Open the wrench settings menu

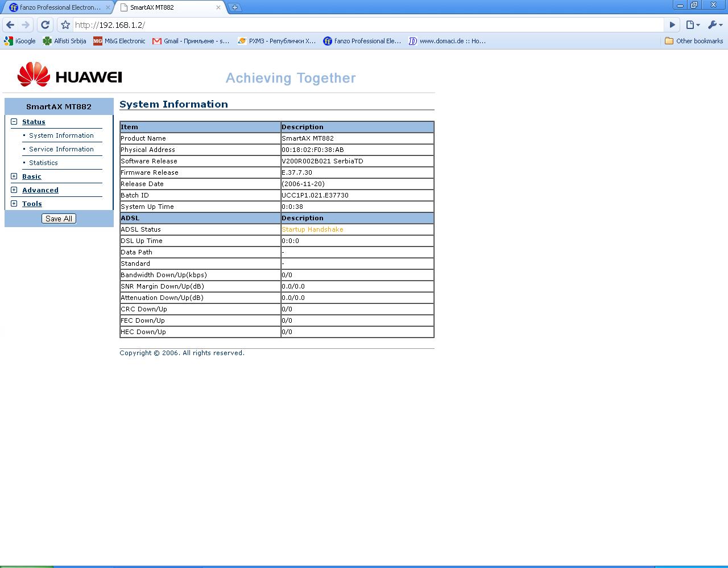714,25
